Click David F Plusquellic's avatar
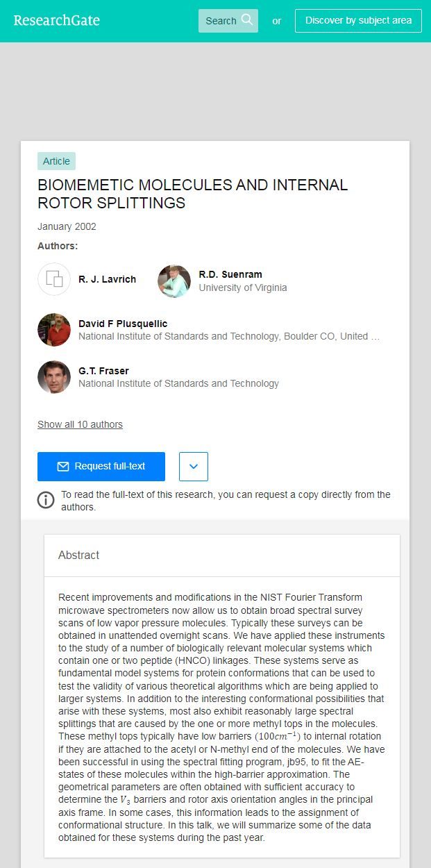This screenshot has width=431, height=868. click(x=54, y=330)
